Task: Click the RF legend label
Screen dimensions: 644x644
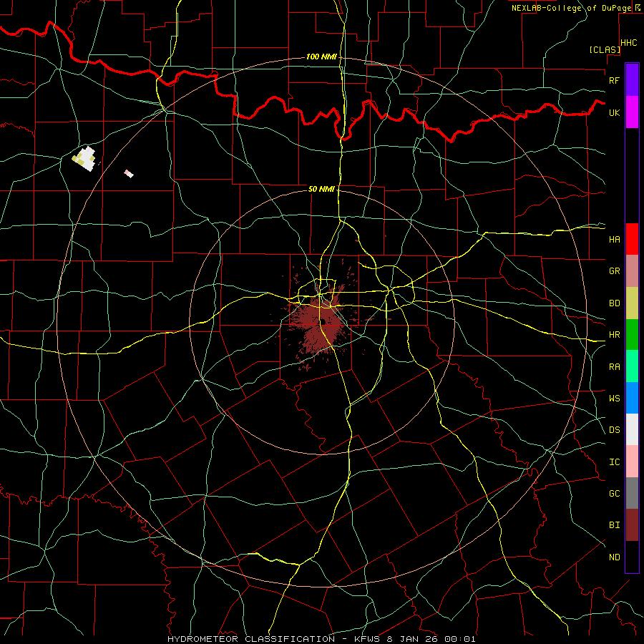Action: tap(614, 80)
